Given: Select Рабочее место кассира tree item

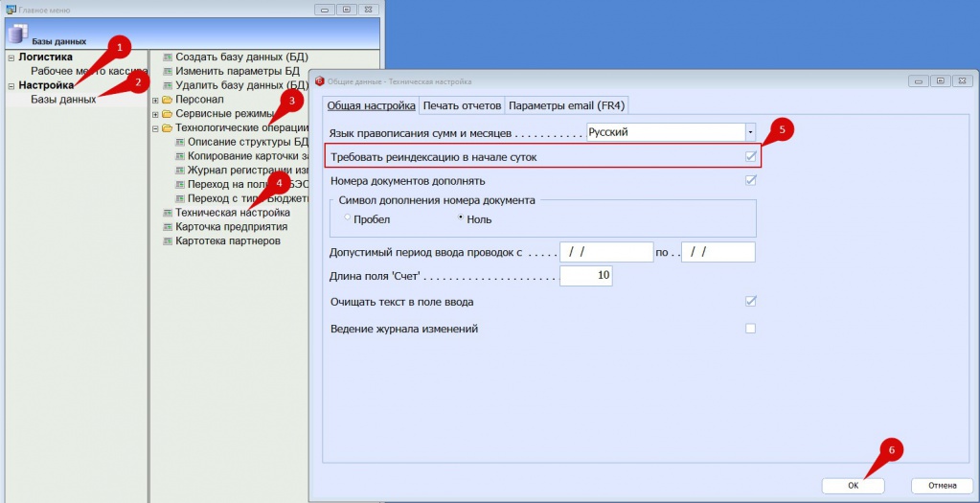Looking at the screenshot, I should pyautogui.click(x=89, y=71).
